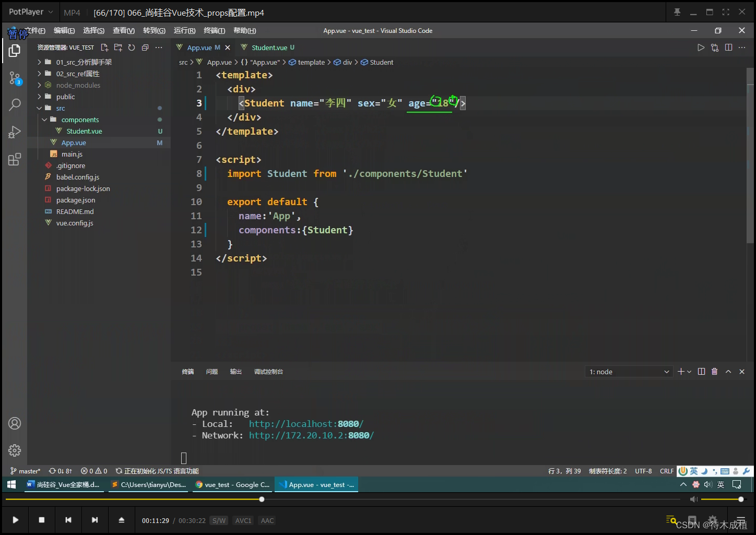This screenshot has height=535, width=756.
Task: Switch to the 输出 panel tab
Action: click(x=236, y=372)
